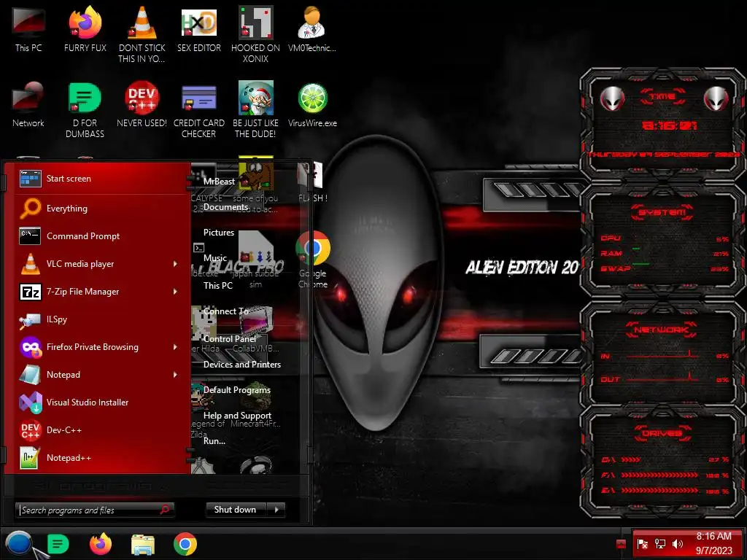Click the Shut down button
Image resolution: width=747 pixels, height=560 pixels.
(237, 510)
